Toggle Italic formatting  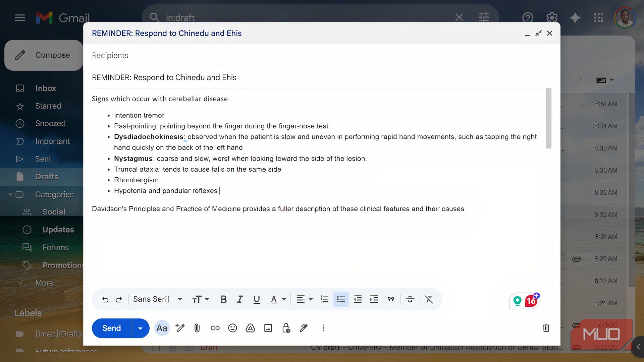240,299
